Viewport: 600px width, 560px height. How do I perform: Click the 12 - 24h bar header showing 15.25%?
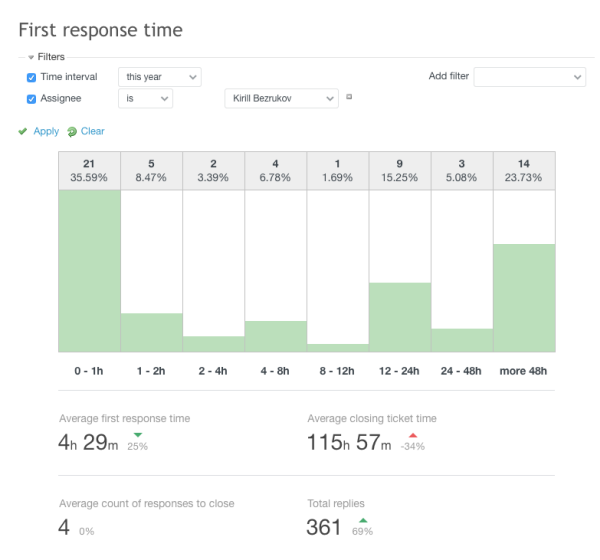point(400,170)
